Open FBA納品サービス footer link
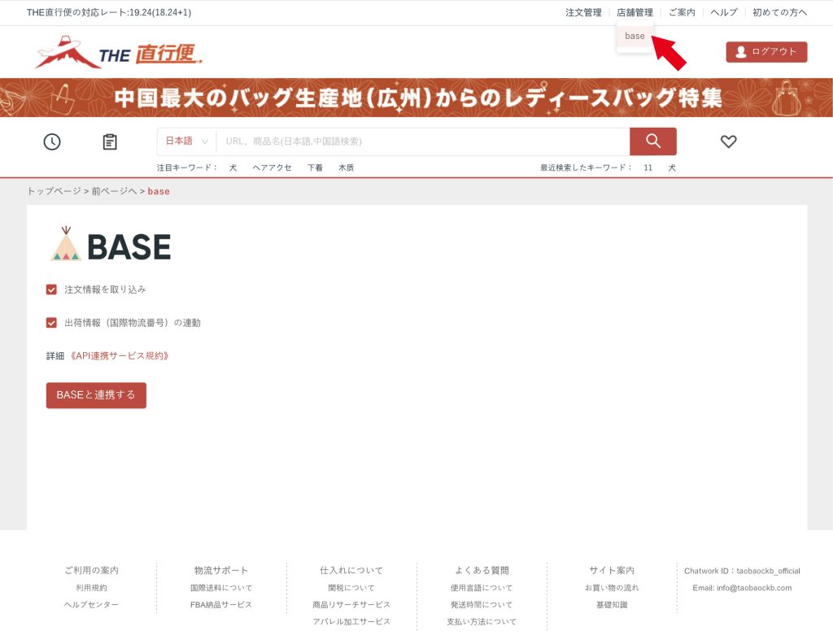The image size is (833, 644). coord(221,605)
